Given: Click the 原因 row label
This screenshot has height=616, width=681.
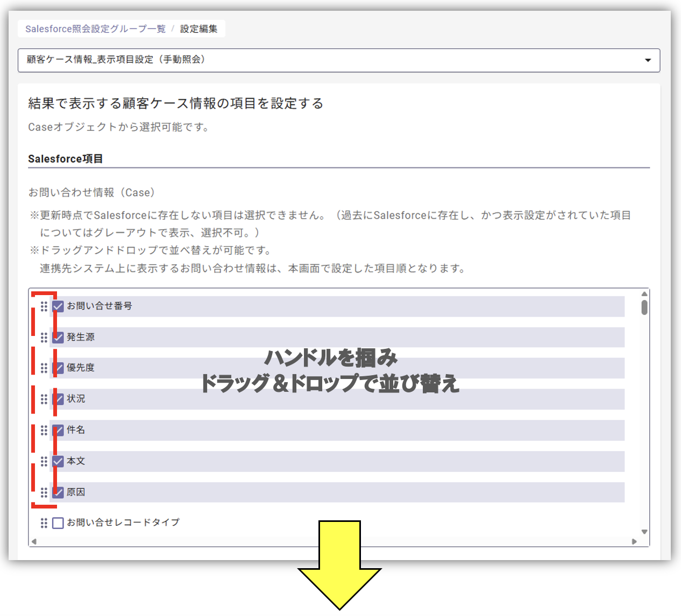Looking at the screenshot, I should [76, 492].
